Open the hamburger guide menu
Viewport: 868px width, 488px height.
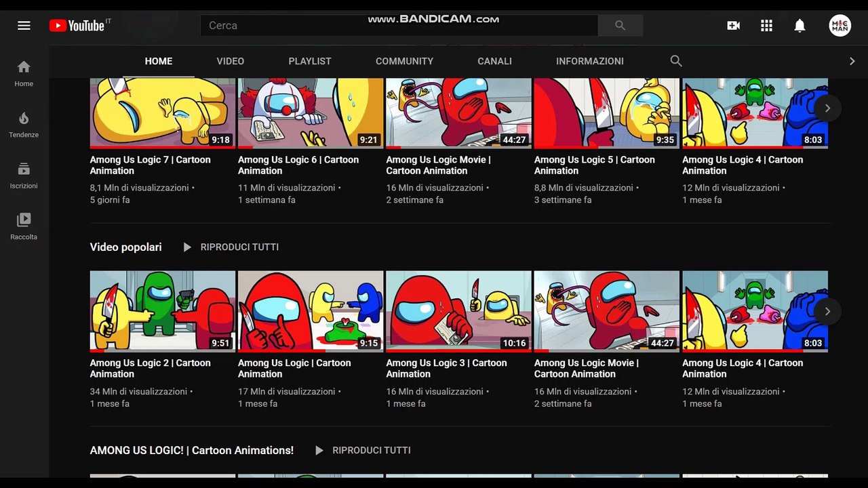point(24,26)
